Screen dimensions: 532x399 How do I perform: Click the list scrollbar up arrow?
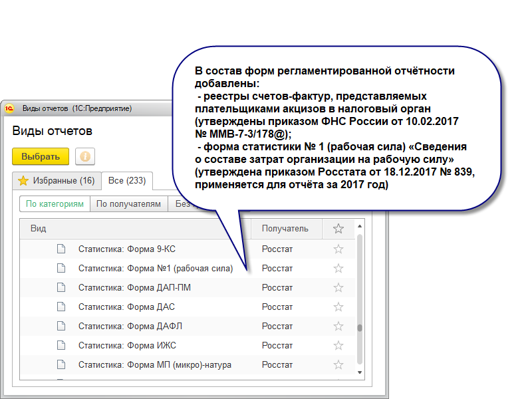[360, 226]
